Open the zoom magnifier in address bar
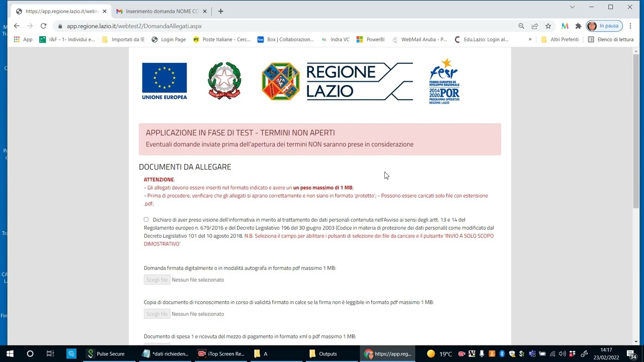The height and width of the screenshot is (362, 644). pos(521,26)
